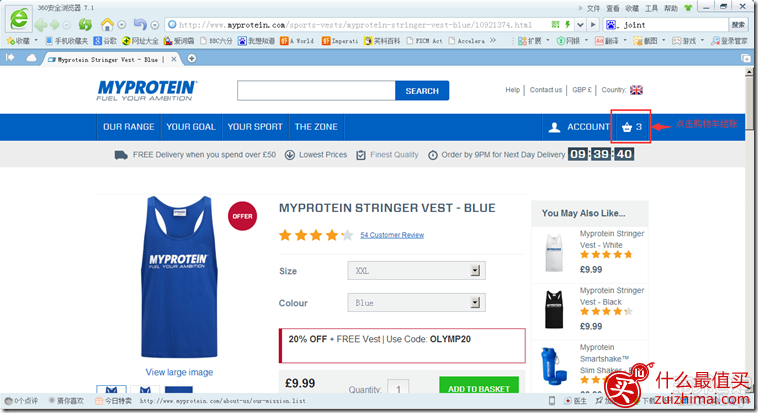Change currency GBP £

pyautogui.click(x=582, y=89)
